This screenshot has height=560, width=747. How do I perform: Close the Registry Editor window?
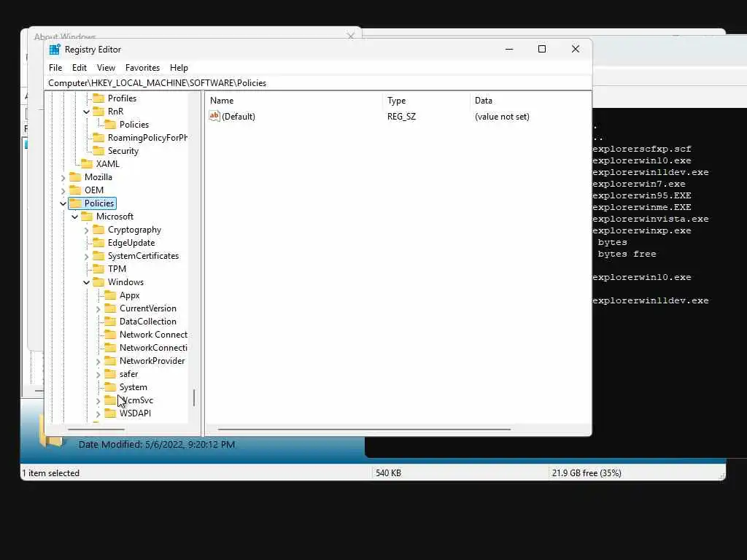(x=576, y=49)
